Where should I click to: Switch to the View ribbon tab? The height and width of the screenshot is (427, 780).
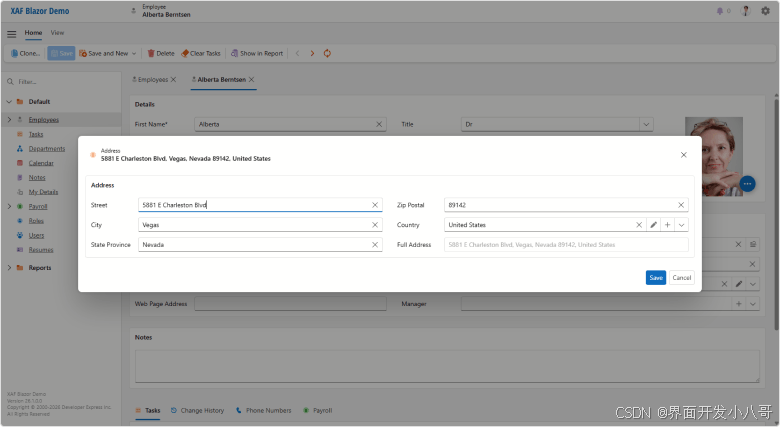tap(57, 33)
